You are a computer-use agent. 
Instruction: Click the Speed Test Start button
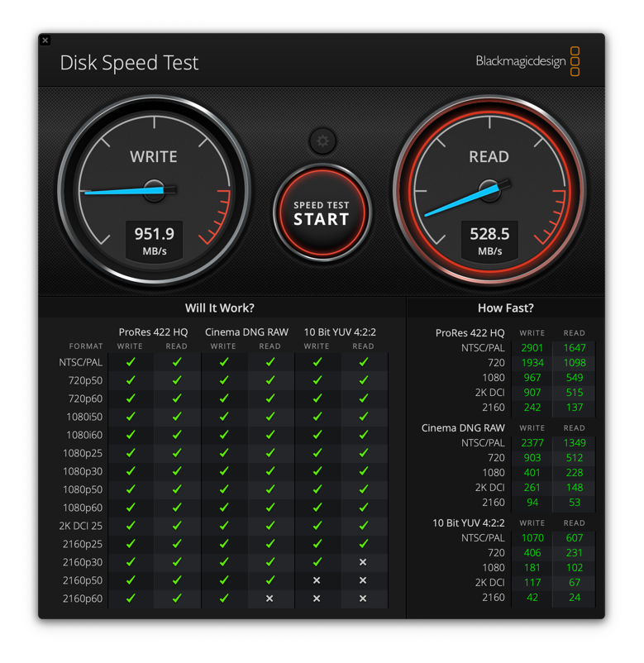click(322, 212)
